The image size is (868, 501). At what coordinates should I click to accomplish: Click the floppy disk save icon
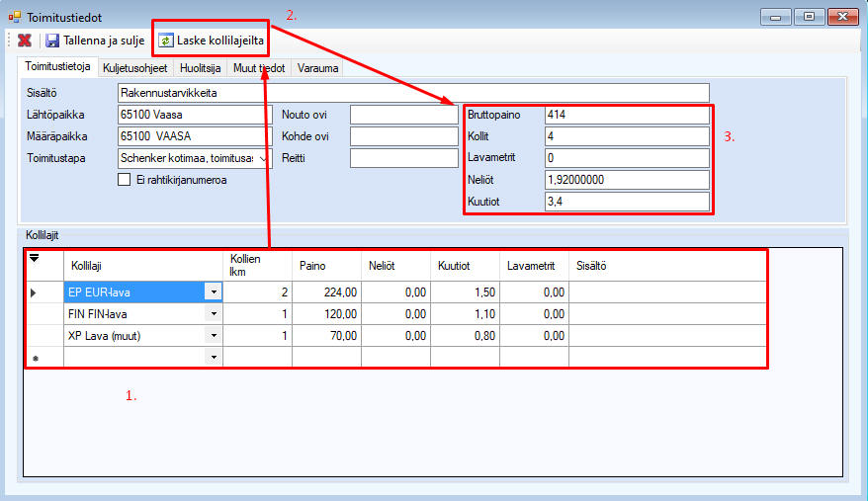[x=52, y=41]
